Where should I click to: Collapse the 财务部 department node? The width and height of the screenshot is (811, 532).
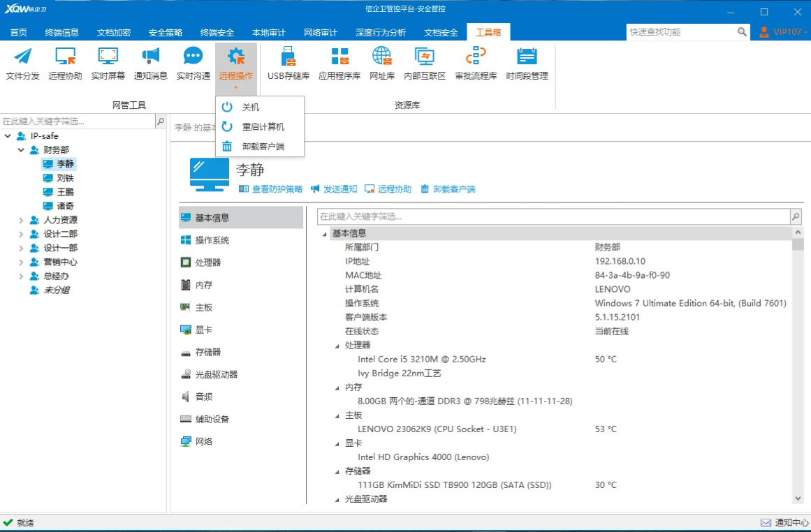click(21, 150)
